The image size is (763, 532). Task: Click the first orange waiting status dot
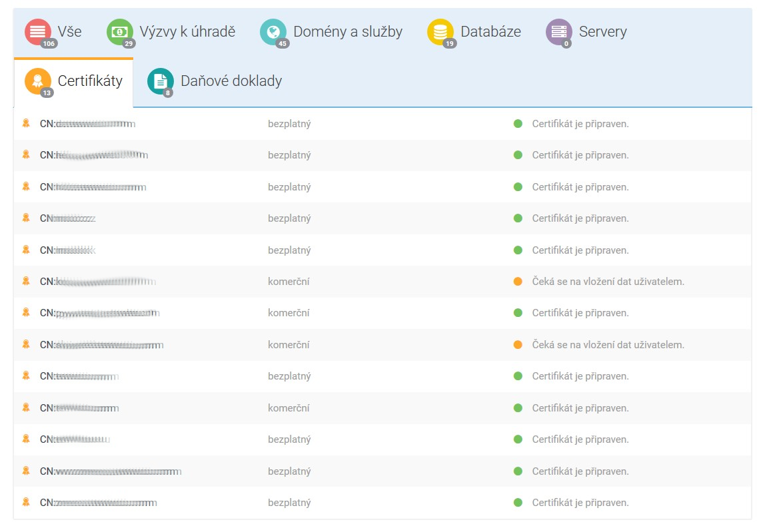click(518, 282)
